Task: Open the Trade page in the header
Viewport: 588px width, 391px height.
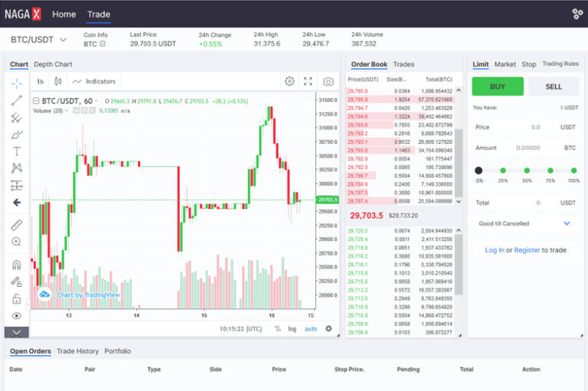Action: click(x=99, y=15)
